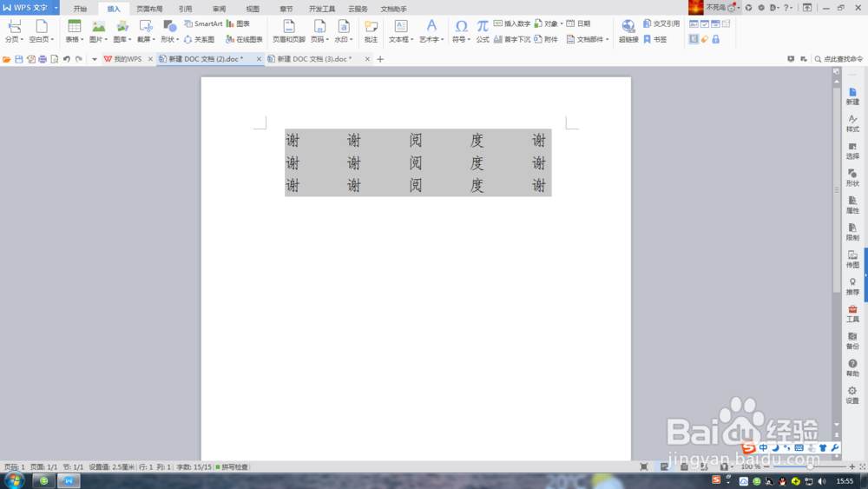Viewport: 868px width, 489px height.
Task: Expand the 表格 dropdown arrow
Action: tap(82, 40)
